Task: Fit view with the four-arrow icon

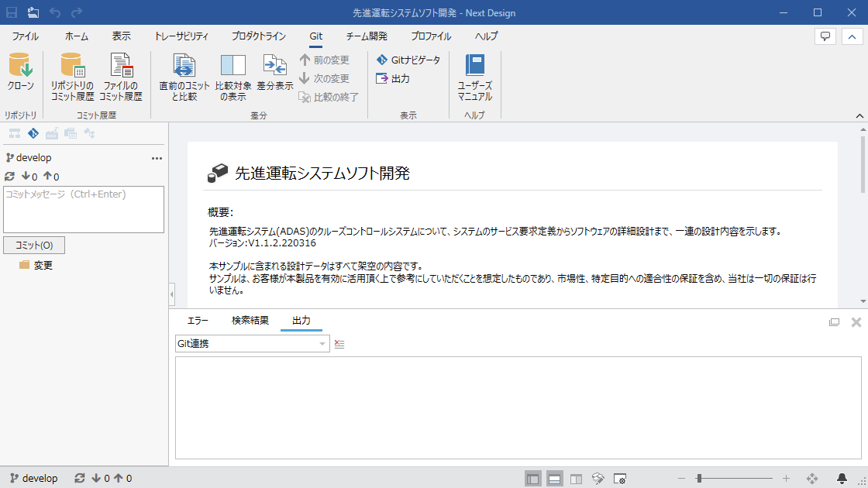Action: [812, 478]
